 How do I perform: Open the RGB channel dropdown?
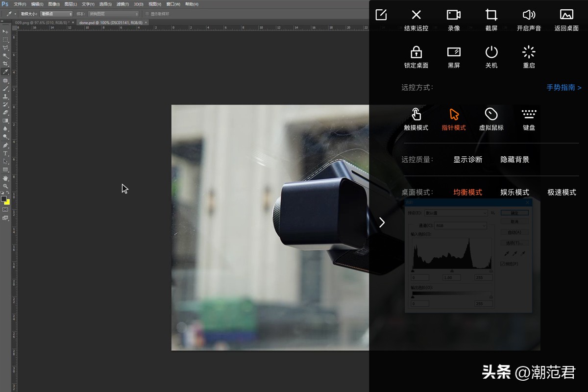point(461,225)
